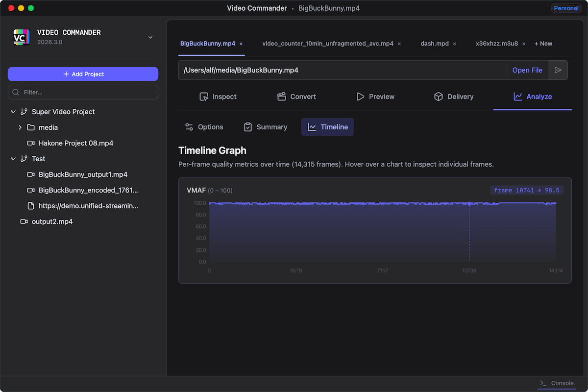Select the Convert tool
The width and height of the screenshot is (588, 392).
pyautogui.click(x=296, y=97)
